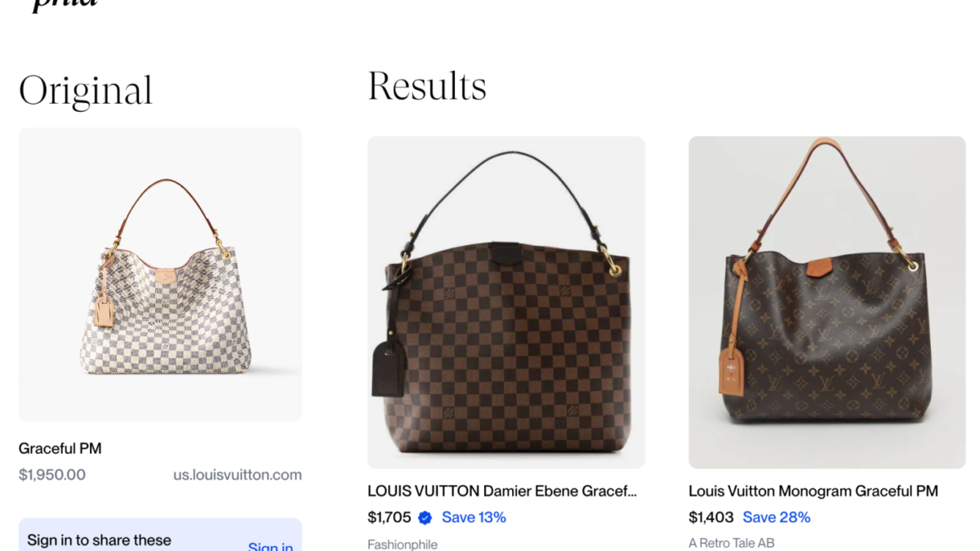Open the original Graceful PM bag image
The width and height of the screenshot is (980, 551).
click(x=160, y=274)
